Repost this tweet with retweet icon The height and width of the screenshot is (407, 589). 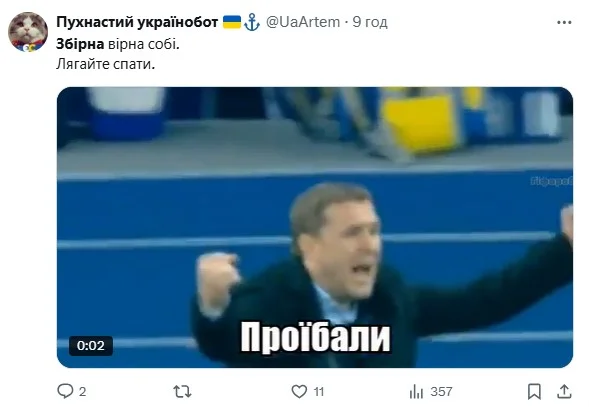(183, 392)
